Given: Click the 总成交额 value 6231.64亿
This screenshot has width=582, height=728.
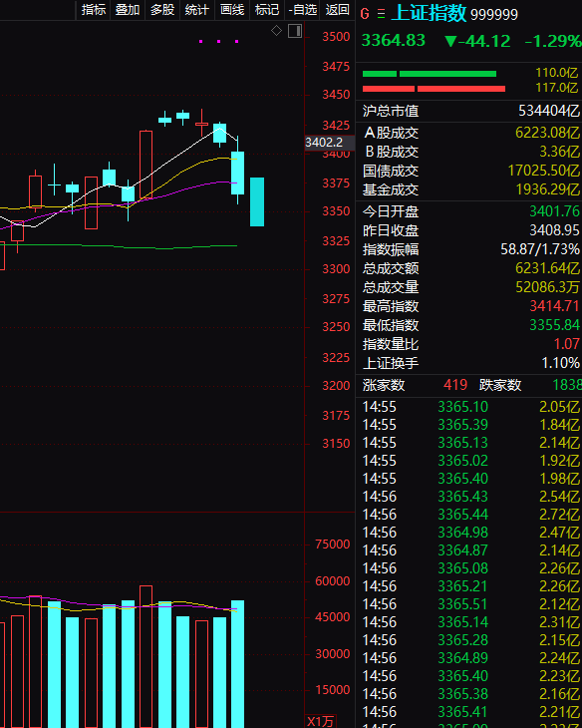Looking at the screenshot, I should 548,268.
